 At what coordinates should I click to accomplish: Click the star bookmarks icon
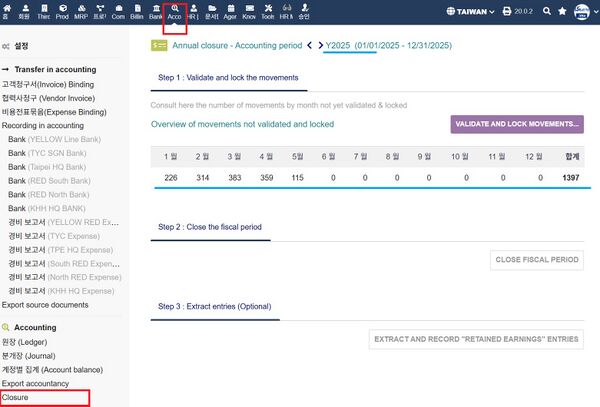[563, 12]
